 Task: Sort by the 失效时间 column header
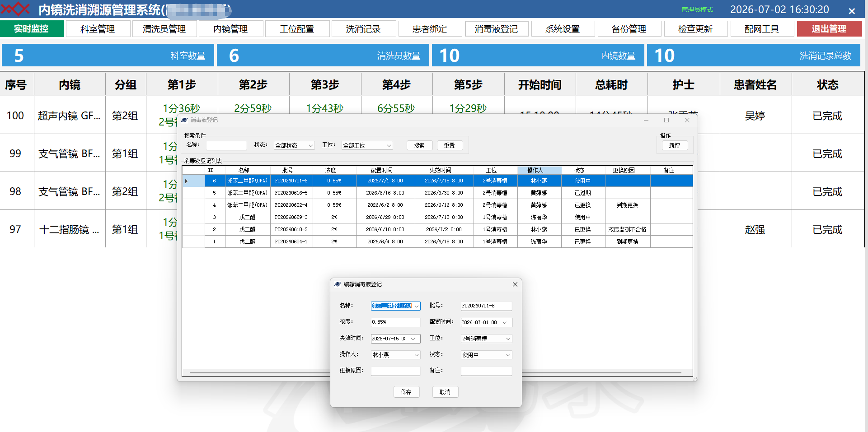[444, 170]
